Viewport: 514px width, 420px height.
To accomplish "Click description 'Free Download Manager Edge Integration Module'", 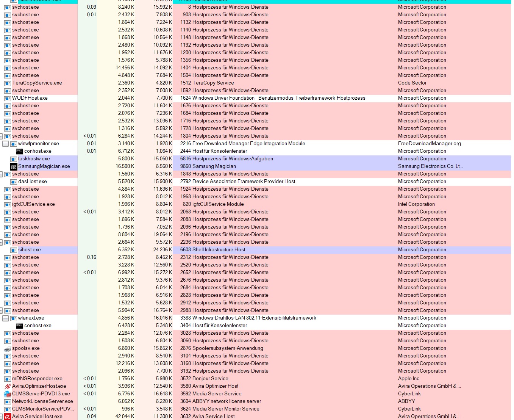I will pyautogui.click(x=248, y=144).
